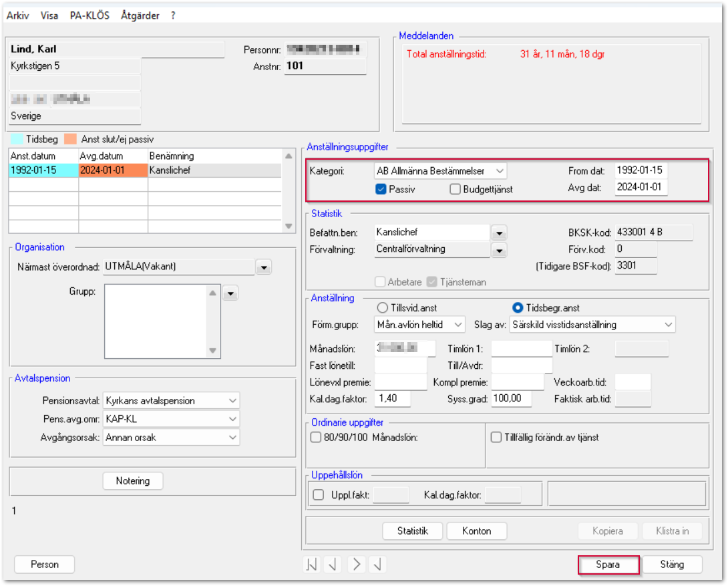Screen dimensions: 728x586
Task: Go to the last employment record
Action: pyautogui.click(x=378, y=565)
